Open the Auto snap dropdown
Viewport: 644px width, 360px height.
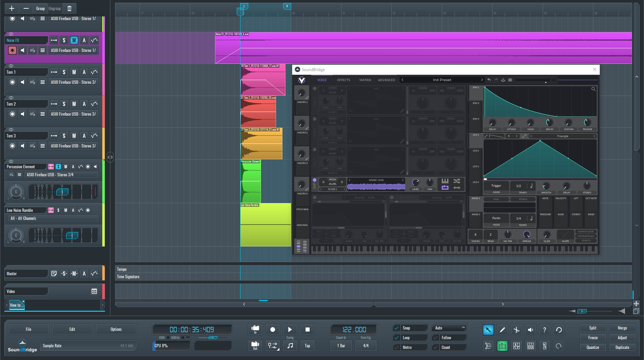pyautogui.click(x=449, y=328)
